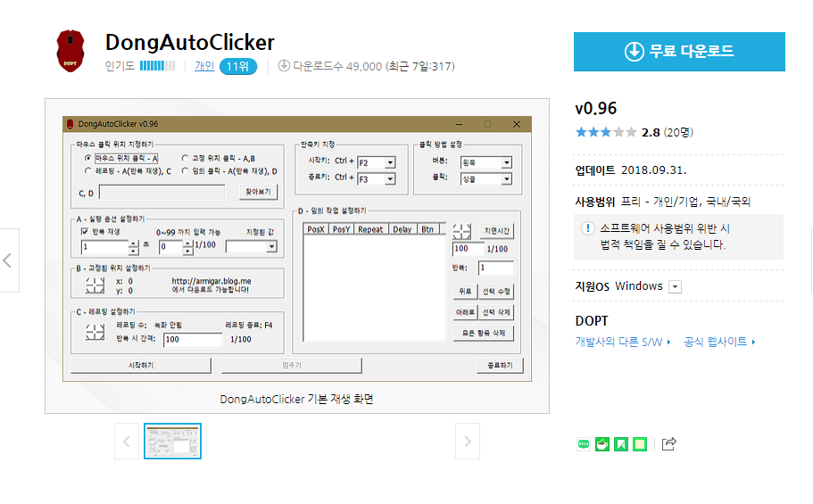Go to previous page with left edge arrow

point(7,260)
